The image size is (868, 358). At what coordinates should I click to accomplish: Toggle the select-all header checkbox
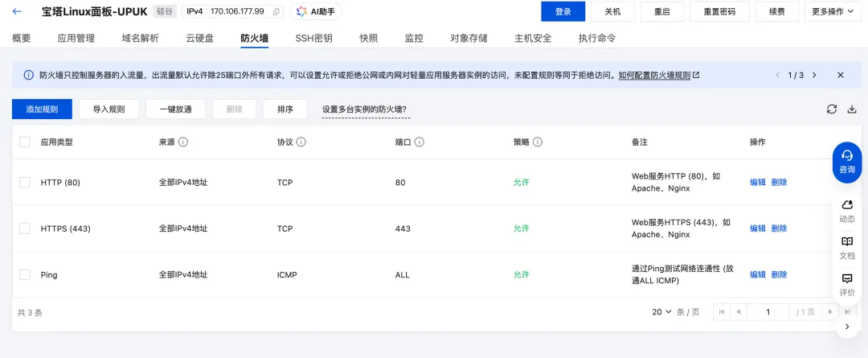(x=25, y=142)
